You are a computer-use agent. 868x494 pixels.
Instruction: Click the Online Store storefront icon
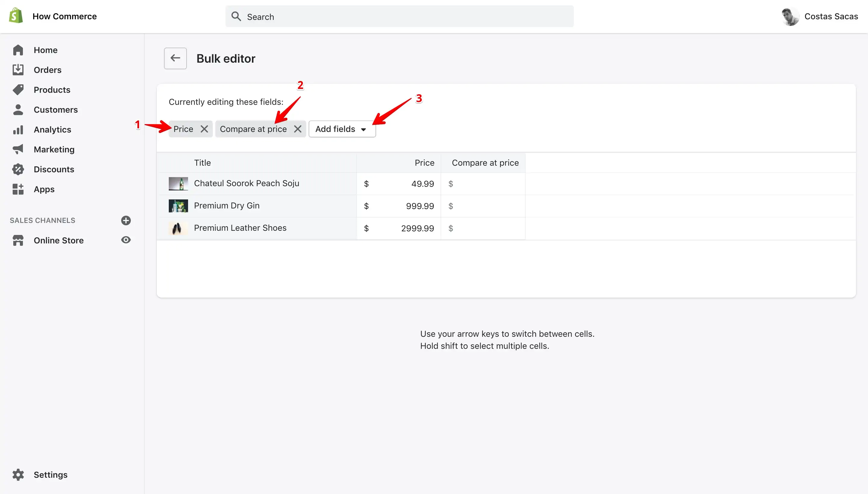pyautogui.click(x=18, y=240)
